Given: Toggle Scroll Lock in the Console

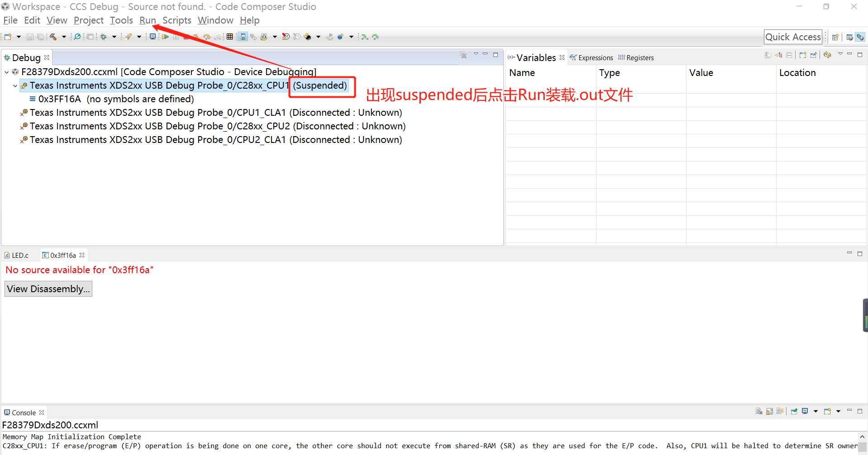Looking at the screenshot, I should tap(769, 412).
